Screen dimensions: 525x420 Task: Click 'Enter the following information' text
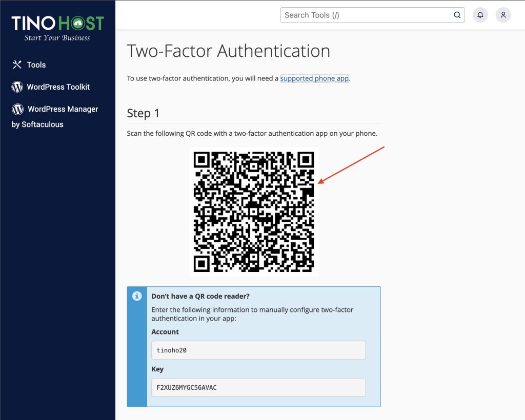tap(252, 314)
